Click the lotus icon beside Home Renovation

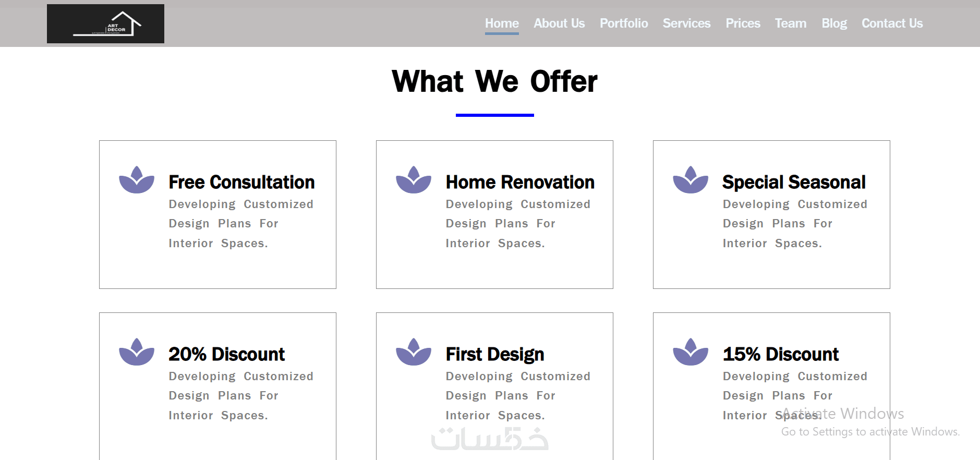tap(414, 180)
